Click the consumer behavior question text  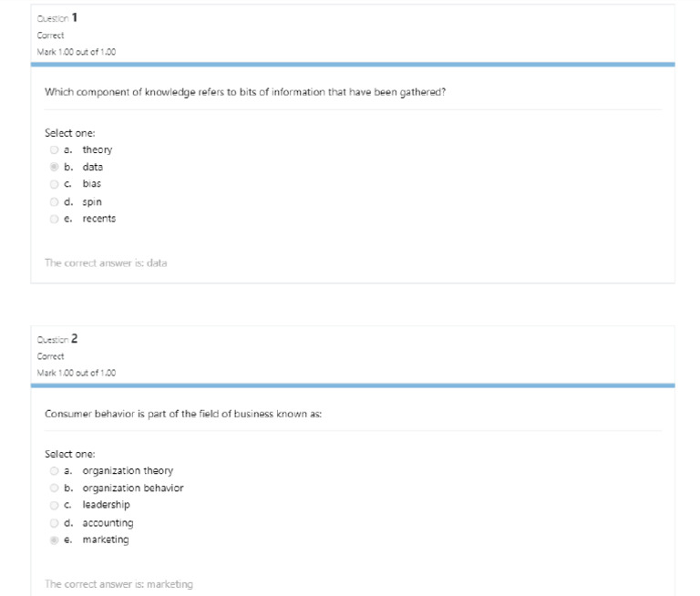182,414
